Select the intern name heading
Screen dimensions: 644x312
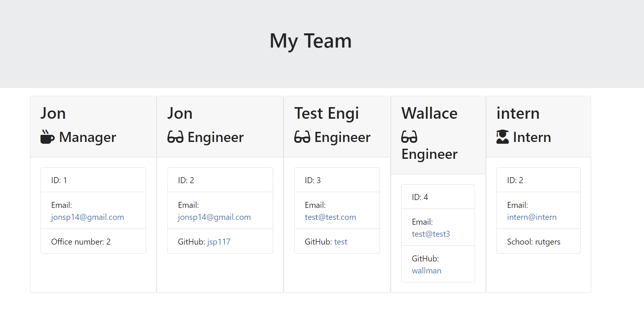pos(518,113)
